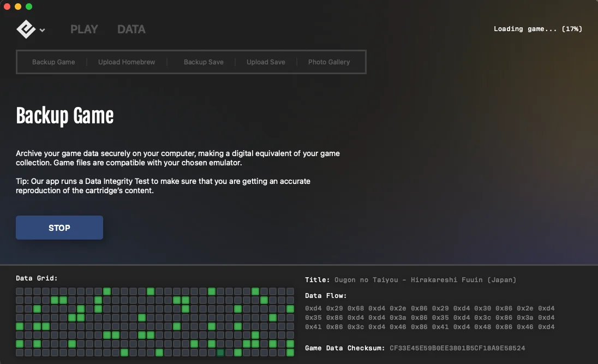Open the DATA tab
Screen dimensions: 598x364
coord(131,29)
